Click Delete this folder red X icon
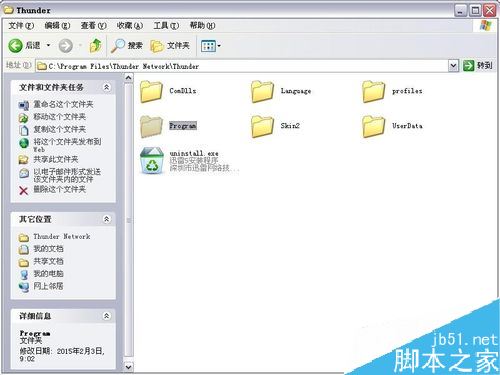The image size is (500, 375). point(23,190)
